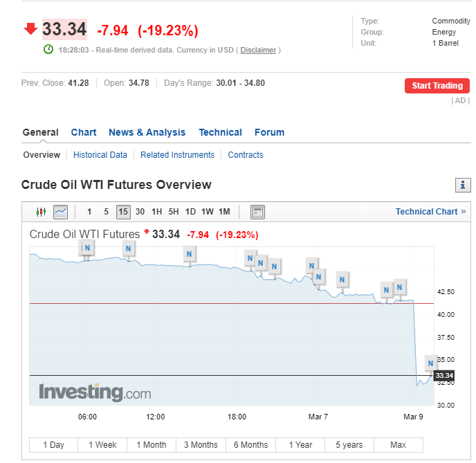Click the red down arrow price icon
The image size is (476, 463).
pos(30,30)
